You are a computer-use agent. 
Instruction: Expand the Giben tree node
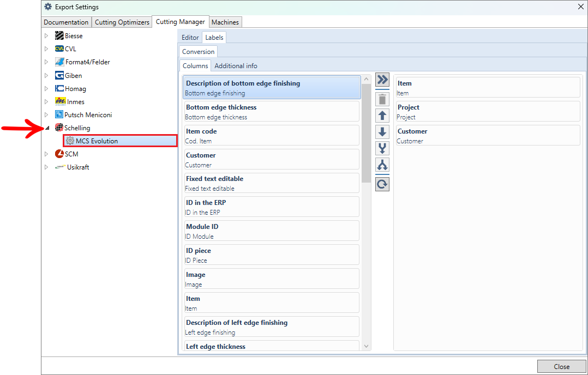46,75
